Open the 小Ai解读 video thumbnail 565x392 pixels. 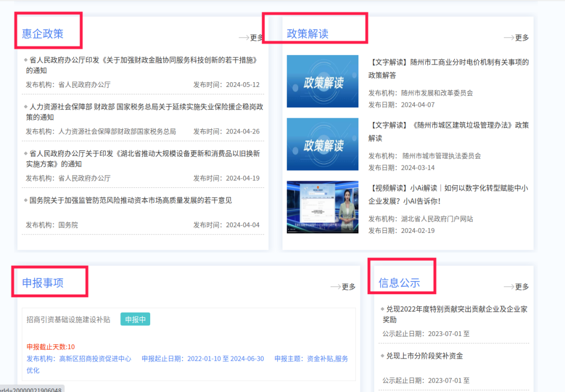tap(322, 207)
